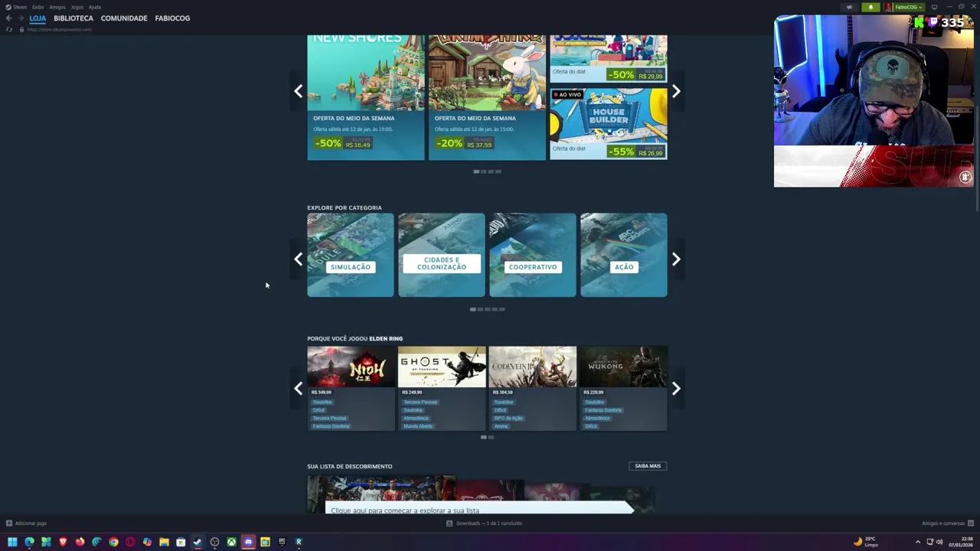Switch to Big Picture mode icon
980x551 pixels.
tap(934, 7)
